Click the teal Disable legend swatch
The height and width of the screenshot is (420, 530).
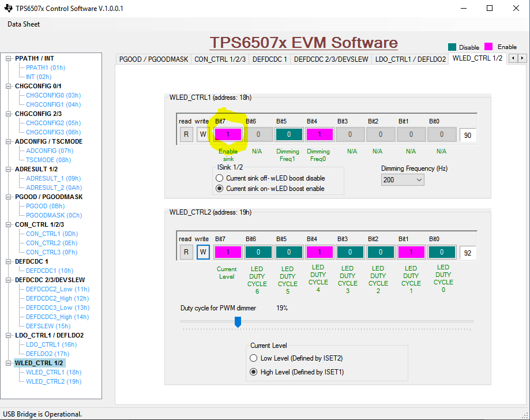coord(452,47)
